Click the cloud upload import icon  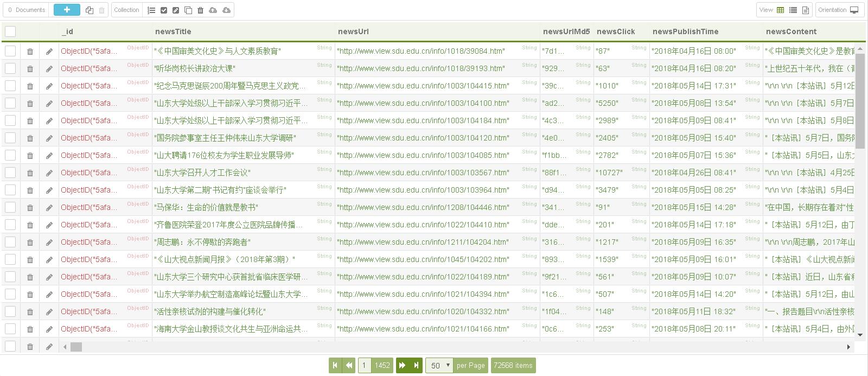(x=213, y=10)
